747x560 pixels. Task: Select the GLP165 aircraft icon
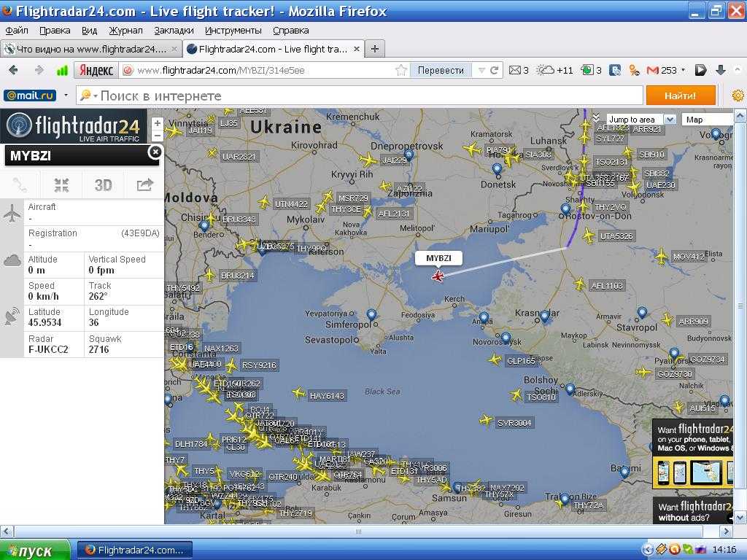click(496, 359)
